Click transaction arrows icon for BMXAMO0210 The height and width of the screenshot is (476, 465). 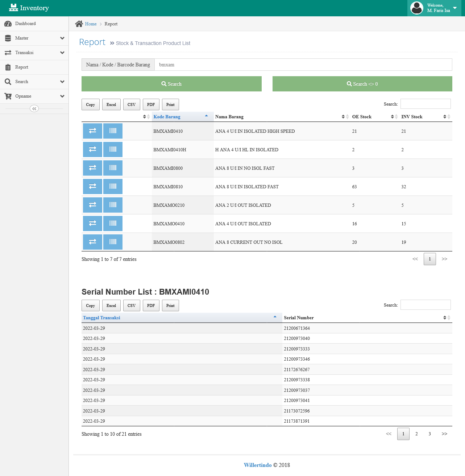pos(92,205)
